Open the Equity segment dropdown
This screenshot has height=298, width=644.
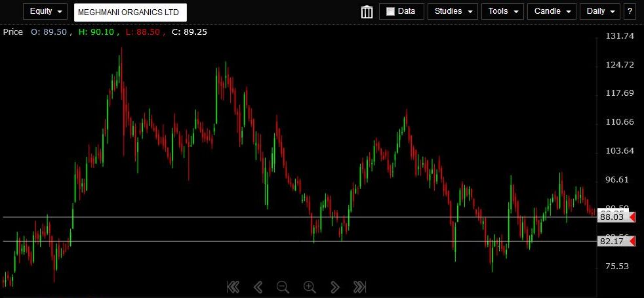(45, 11)
